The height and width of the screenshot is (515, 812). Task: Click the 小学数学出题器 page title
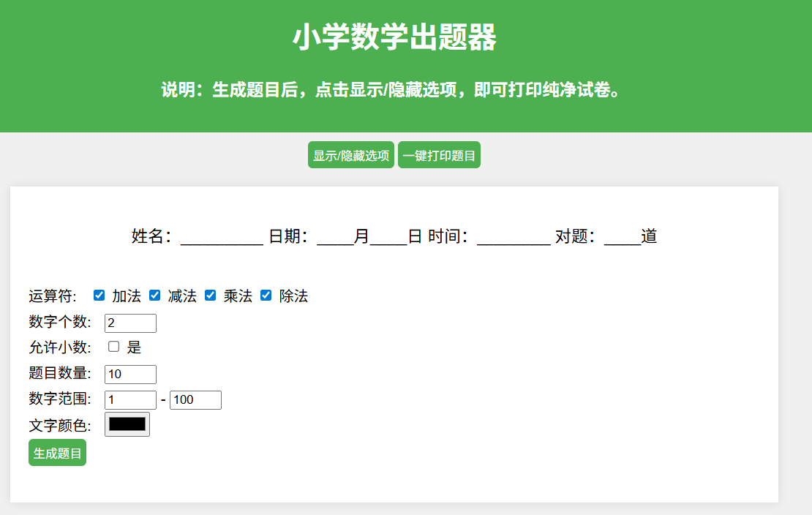pos(394,38)
